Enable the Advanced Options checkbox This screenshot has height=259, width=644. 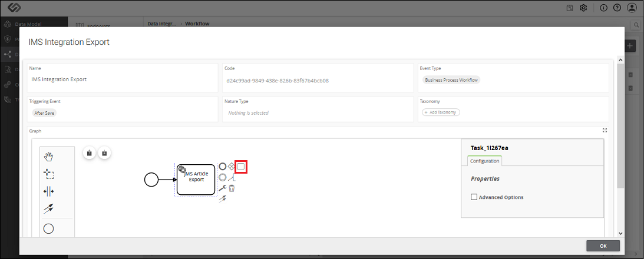[x=474, y=197]
